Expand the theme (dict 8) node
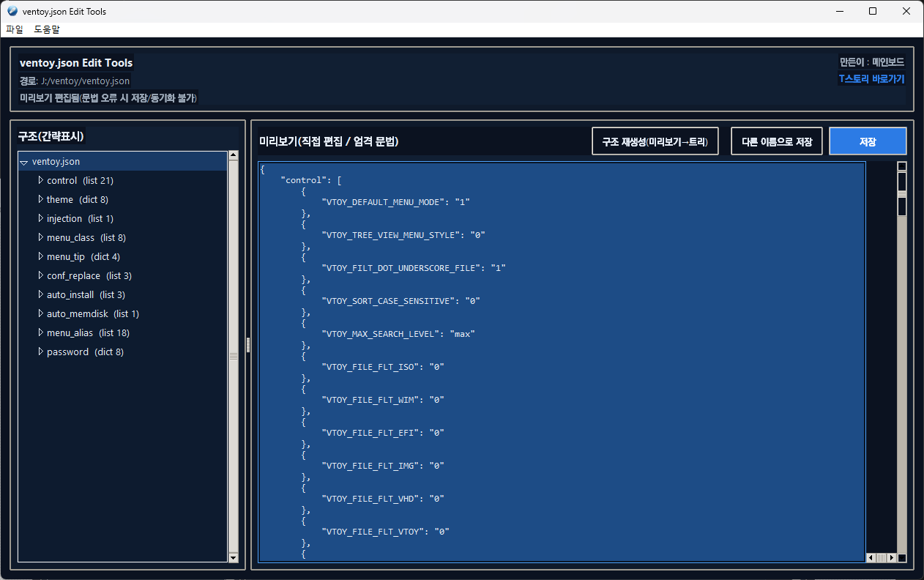 [x=41, y=199]
